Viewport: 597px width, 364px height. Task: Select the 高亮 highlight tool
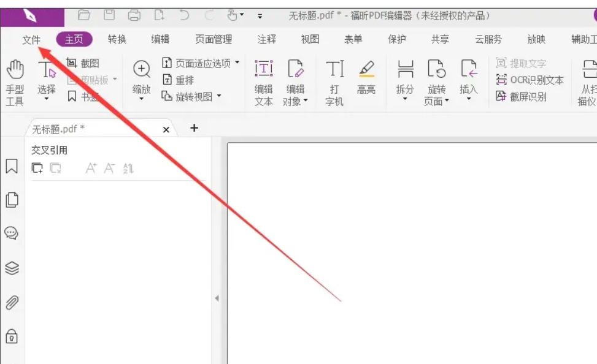click(366, 77)
